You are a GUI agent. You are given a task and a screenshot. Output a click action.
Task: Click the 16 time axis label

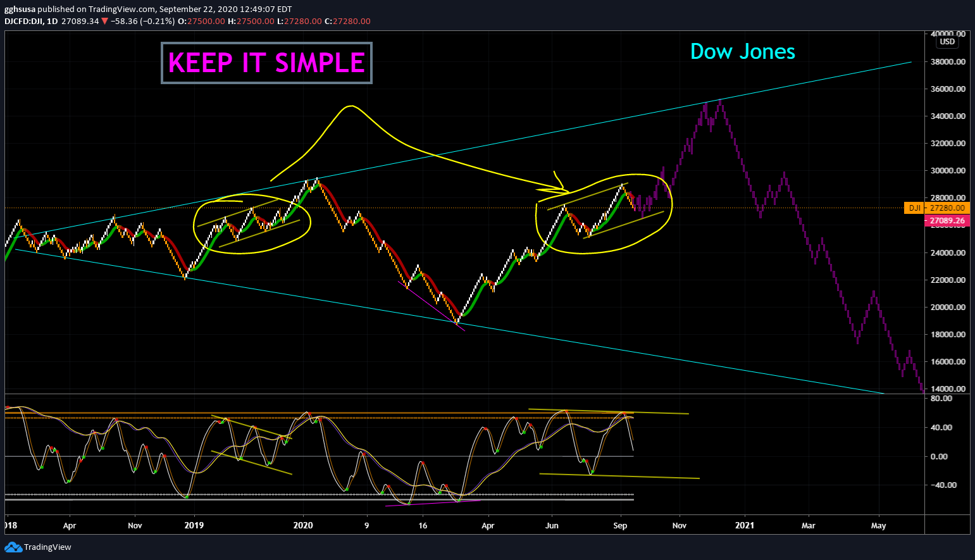point(423,526)
